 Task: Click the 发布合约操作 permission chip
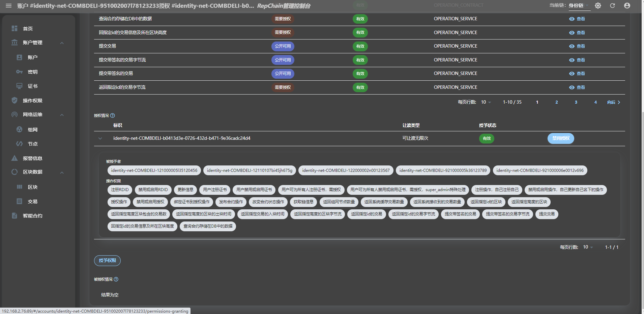[x=231, y=202]
